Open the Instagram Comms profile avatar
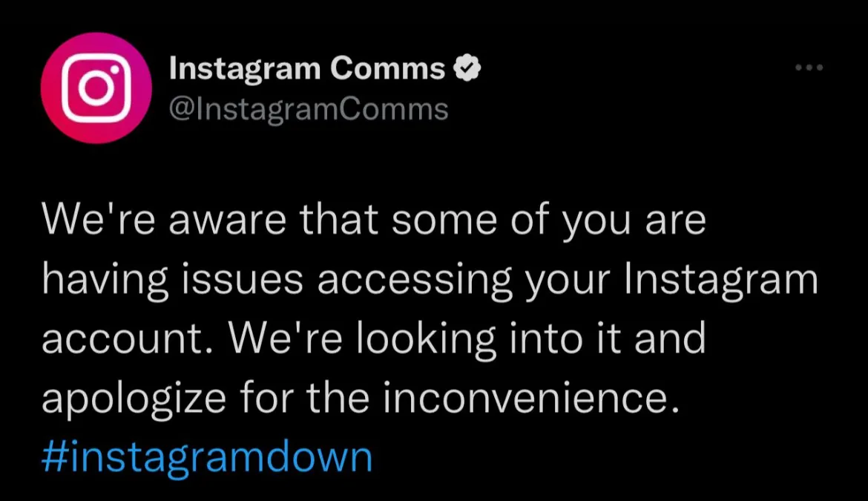This screenshot has height=501, width=868. [x=96, y=88]
